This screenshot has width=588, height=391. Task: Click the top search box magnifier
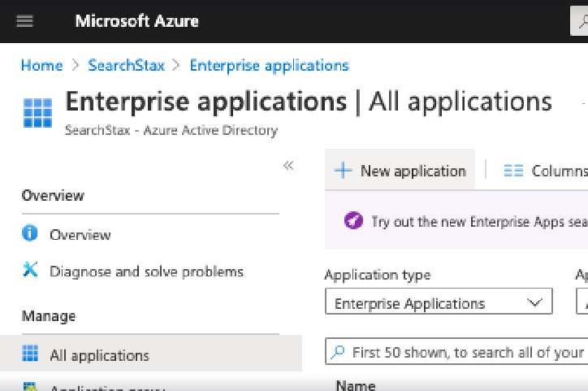(583, 21)
